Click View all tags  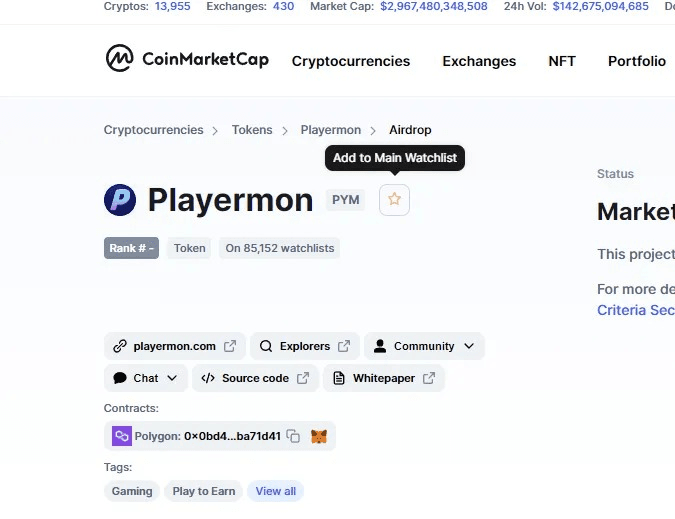point(276,491)
